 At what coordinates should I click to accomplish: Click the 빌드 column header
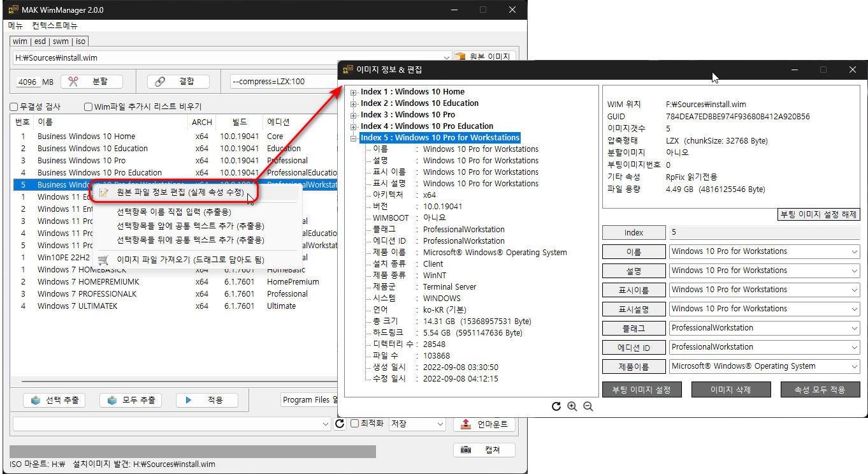pyautogui.click(x=239, y=122)
